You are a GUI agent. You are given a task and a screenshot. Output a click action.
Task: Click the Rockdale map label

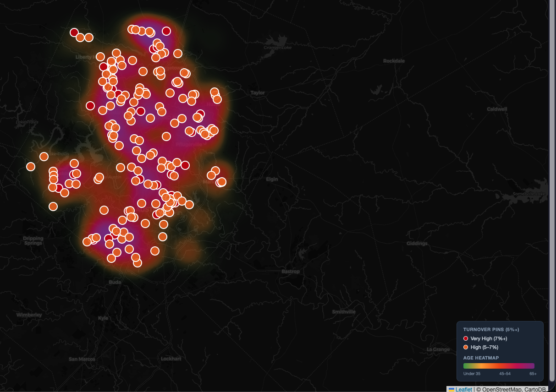pos(394,61)
